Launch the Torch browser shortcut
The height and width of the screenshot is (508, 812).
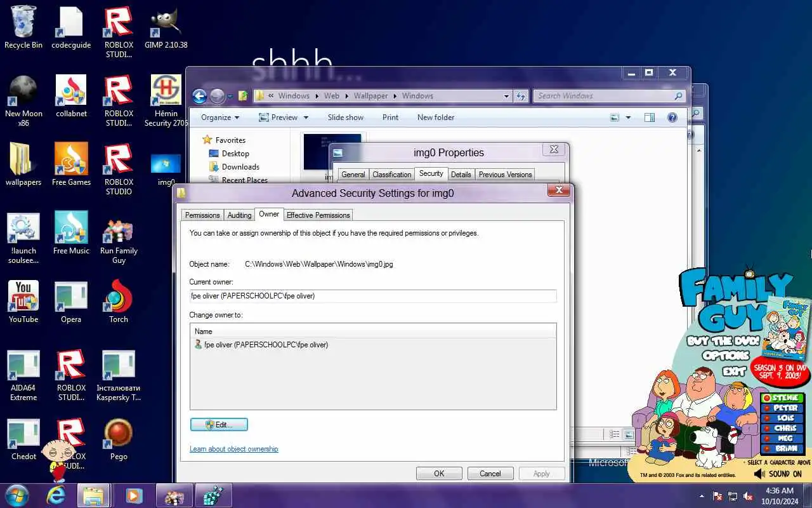119,302
